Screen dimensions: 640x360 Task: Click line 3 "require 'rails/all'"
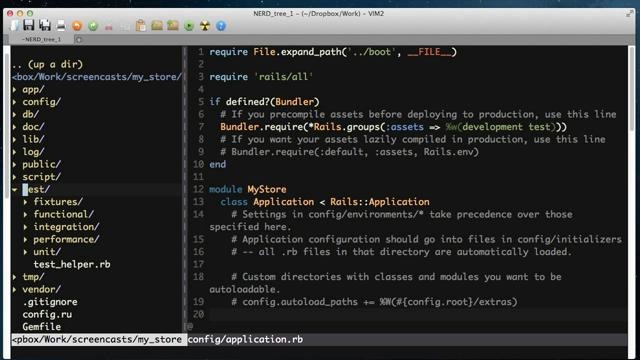[261, 77]
